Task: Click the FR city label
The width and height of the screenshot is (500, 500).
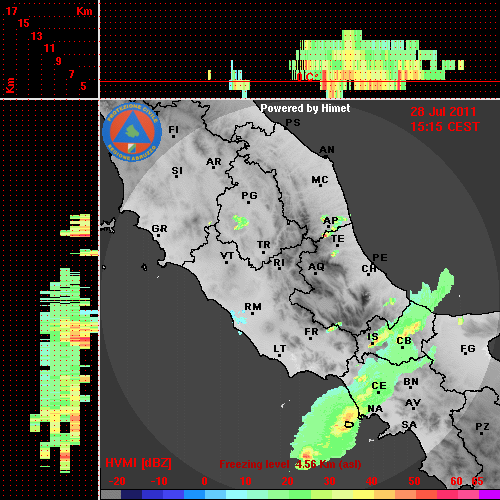Action: pyautogui.click(x=311, y=332)
